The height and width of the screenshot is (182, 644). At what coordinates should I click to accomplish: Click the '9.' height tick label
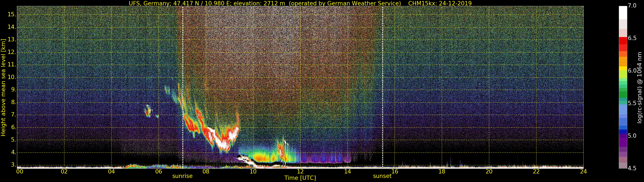[14, 90]
